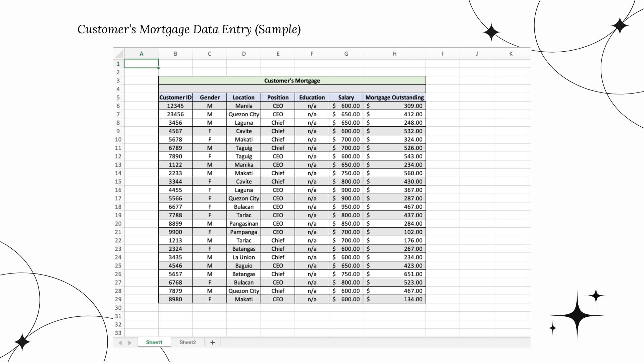
Task: Select column A header
Action: click(x=141, y=54)
